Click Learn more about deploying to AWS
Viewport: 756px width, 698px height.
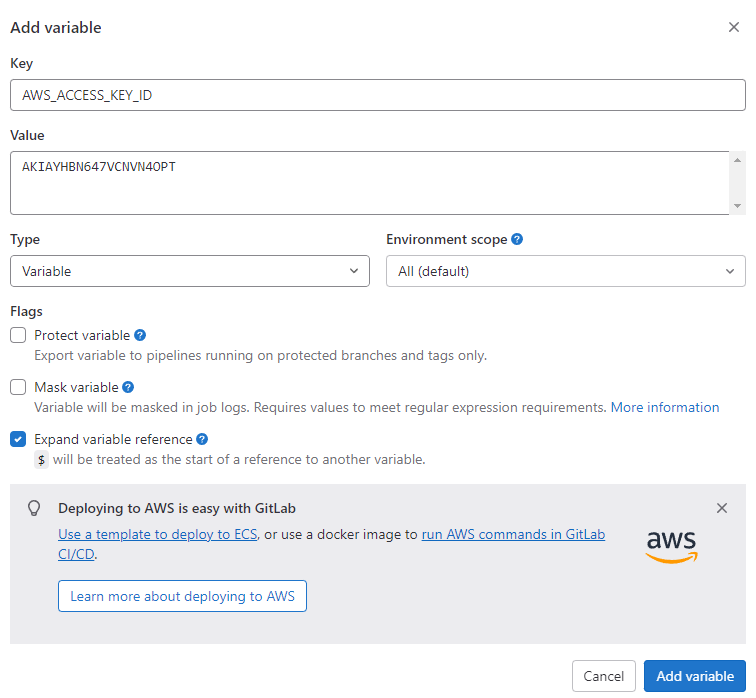click(182, 596)
